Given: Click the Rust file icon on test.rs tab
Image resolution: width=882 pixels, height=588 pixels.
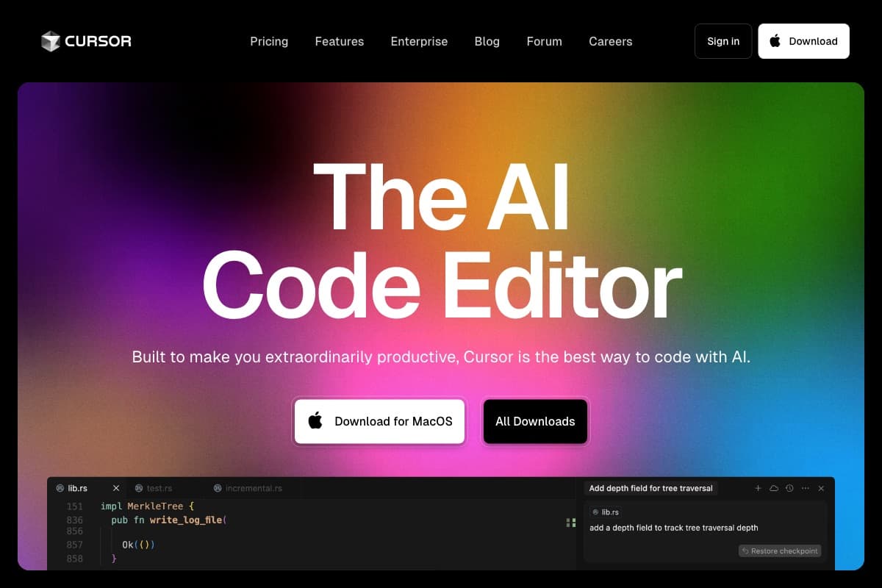Looking at the screenshot, I should 139,488.
